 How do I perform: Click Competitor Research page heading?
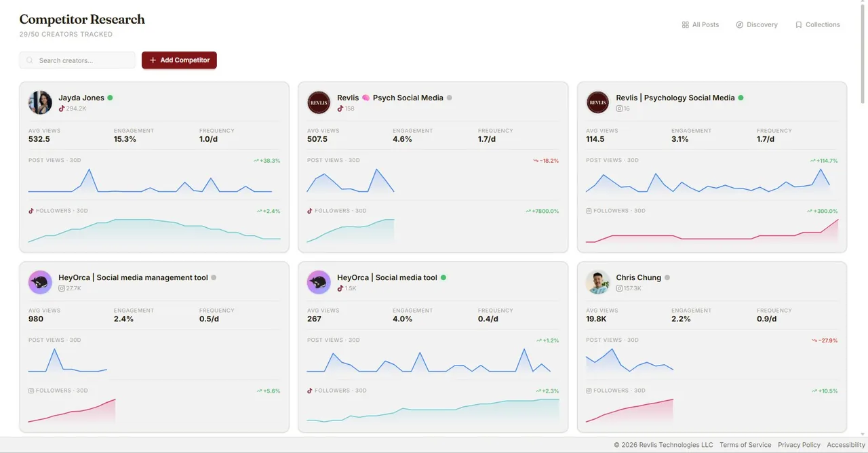coord(82,19)
